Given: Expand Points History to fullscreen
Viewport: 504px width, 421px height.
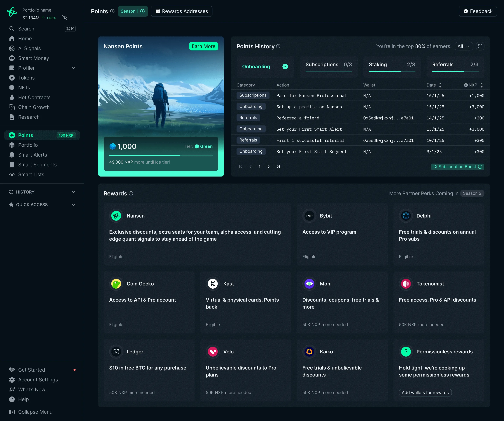Looking at the screenshot, I should click(480, 46).
